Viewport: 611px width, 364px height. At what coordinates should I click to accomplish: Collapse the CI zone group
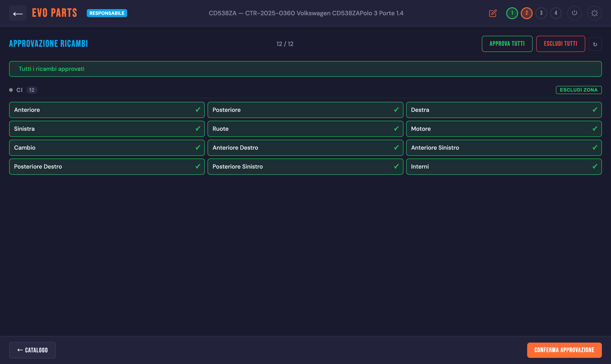coord(19,90)
